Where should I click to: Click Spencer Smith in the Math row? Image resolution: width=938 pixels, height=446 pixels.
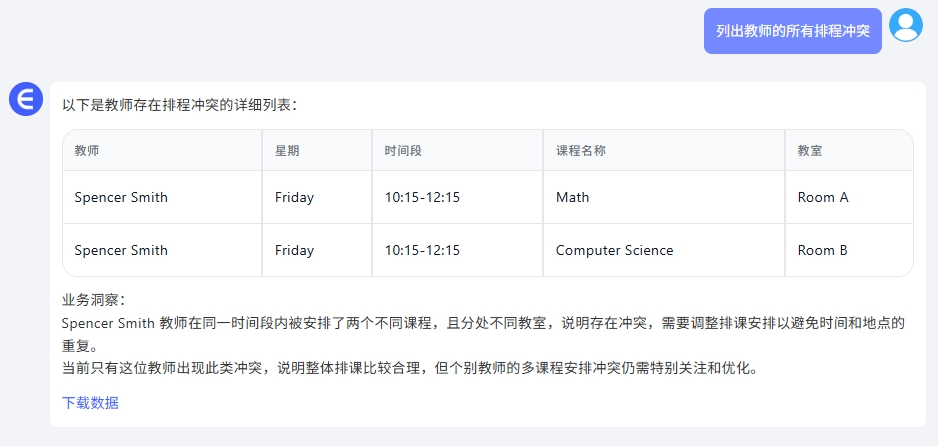click(x=121, y=197)
